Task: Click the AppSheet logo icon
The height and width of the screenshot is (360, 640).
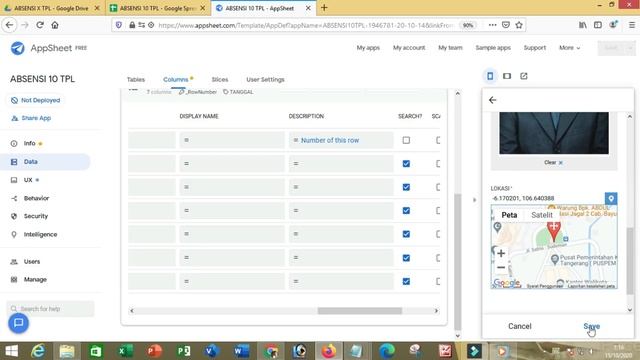Action: click(18, 48)
